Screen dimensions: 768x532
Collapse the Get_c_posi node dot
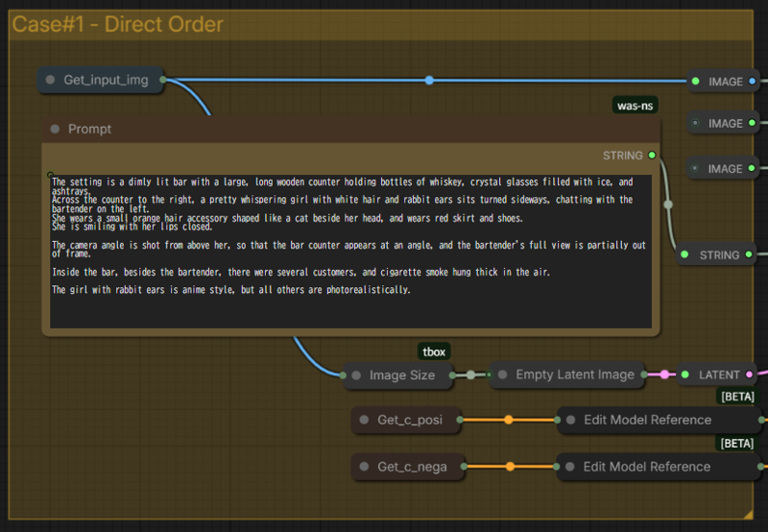click(364, 420)
